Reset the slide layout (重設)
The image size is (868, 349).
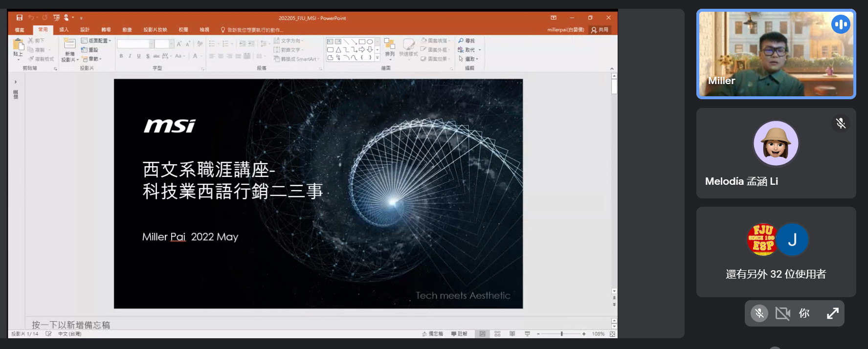click(90, 50)
